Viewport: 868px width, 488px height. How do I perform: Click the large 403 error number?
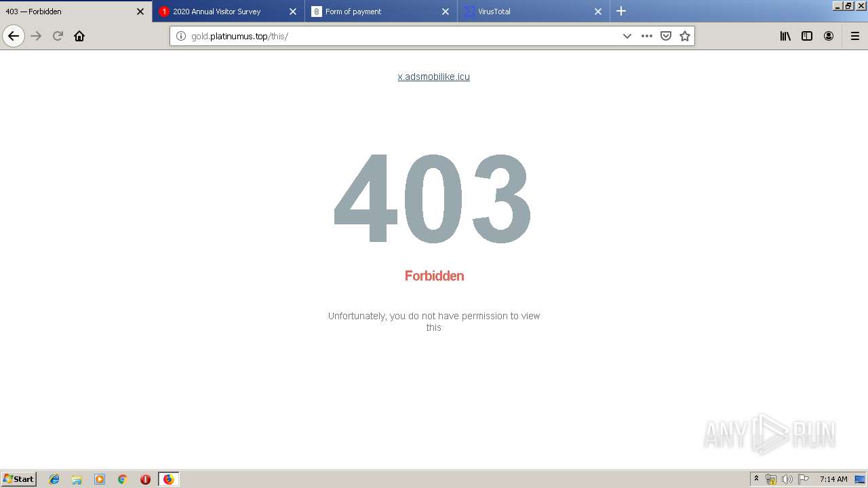pyautogui.click(x=433, y=198)
